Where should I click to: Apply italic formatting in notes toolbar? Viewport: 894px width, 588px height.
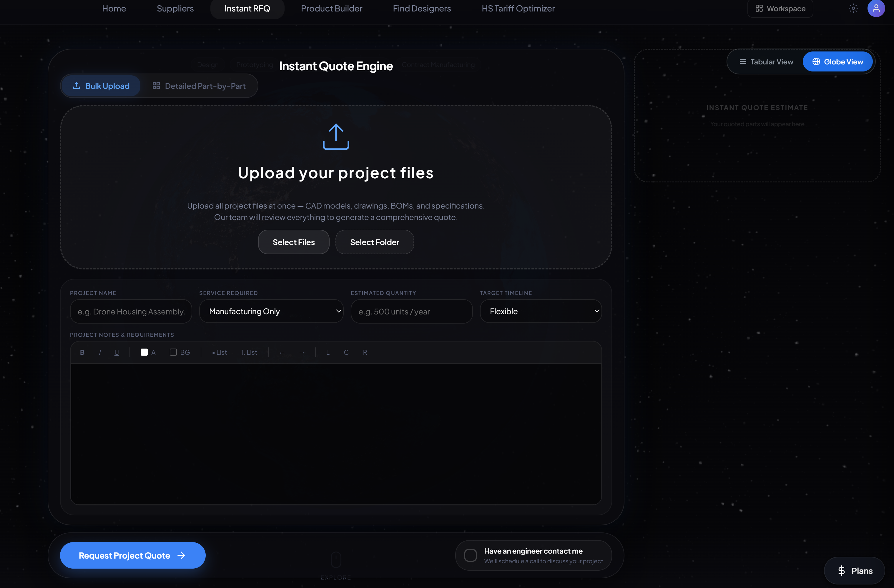[x=99, y=352]
